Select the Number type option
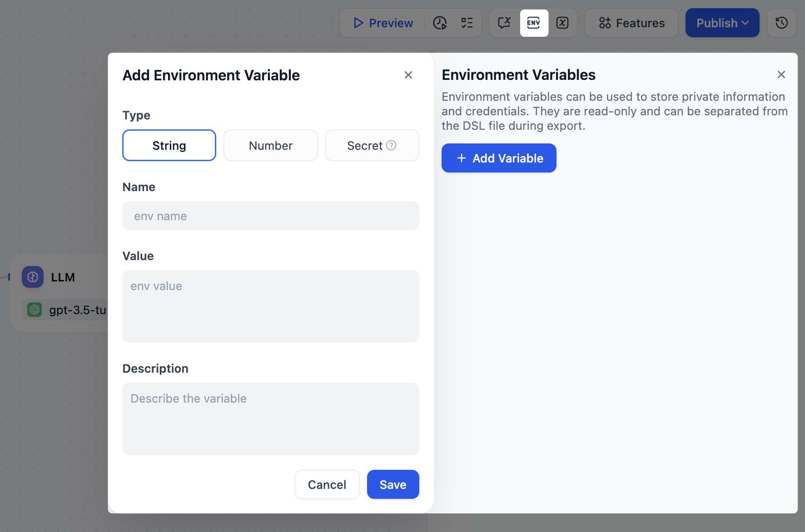Viewport: 805px width, 532px height. (271, 145)
